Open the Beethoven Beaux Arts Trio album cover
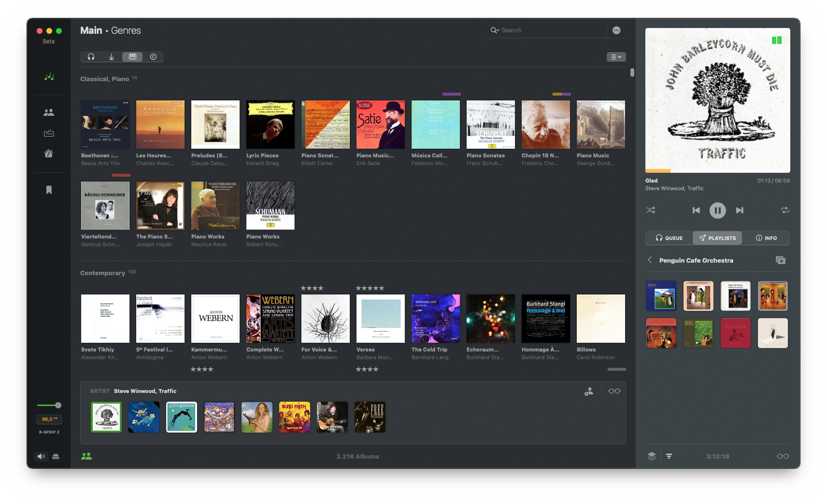This screenshot has width=827, height=504. coord(105,125)
